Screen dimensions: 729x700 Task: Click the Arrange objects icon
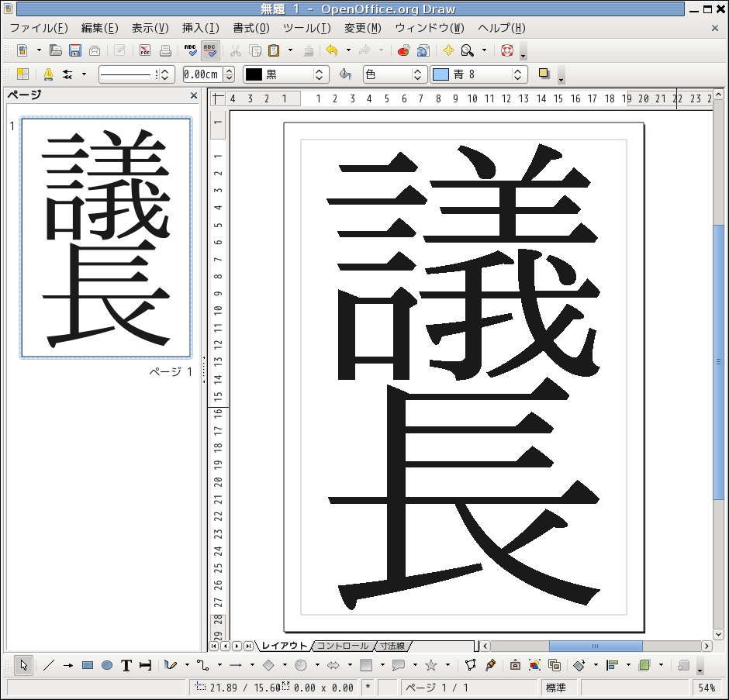(x=644, y=665)
